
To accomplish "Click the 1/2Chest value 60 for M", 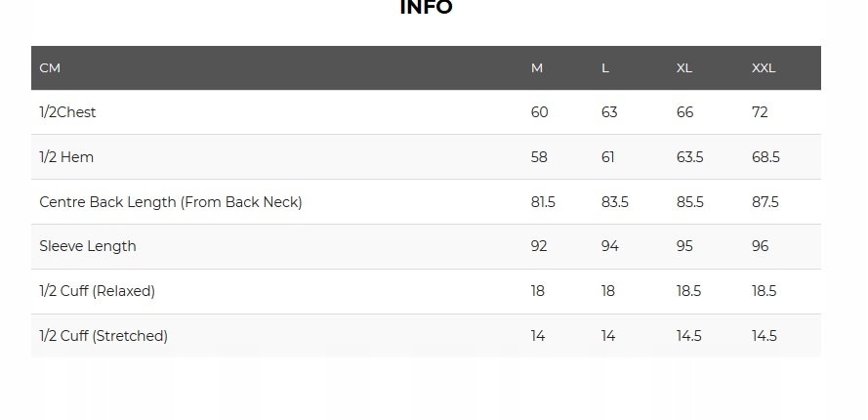I will pos(539,112).
